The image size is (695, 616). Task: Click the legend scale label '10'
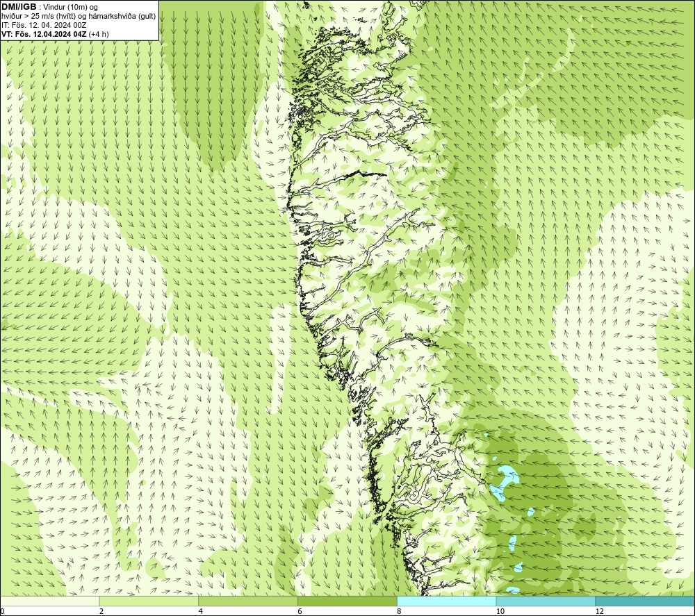tap(500, 611)
